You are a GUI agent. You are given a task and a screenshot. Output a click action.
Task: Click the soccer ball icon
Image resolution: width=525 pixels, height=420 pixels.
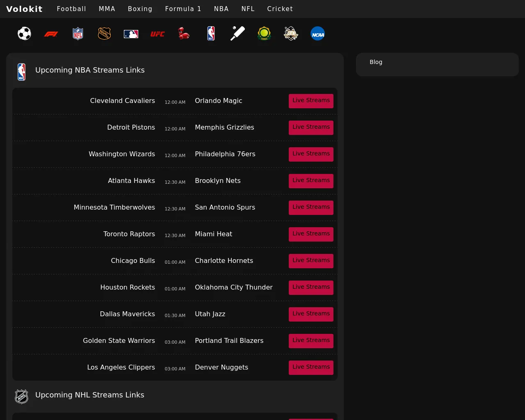24,34
